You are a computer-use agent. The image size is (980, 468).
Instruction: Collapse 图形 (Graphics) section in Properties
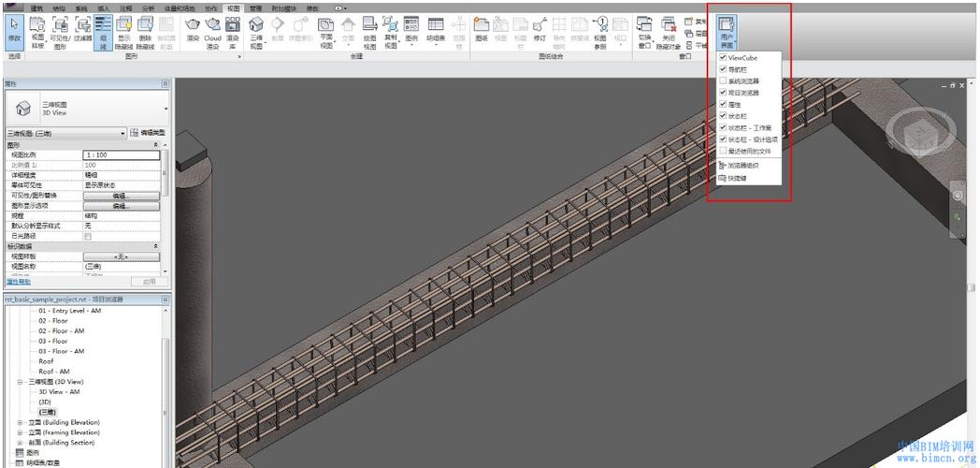(156, 144)
